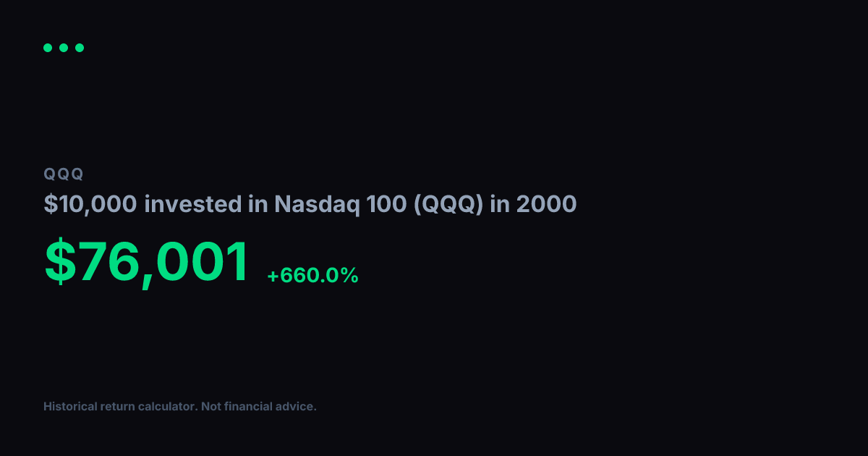868x456 pixels.
Task: Click the plus sign before 660.0%
Action: click(272, 276)
